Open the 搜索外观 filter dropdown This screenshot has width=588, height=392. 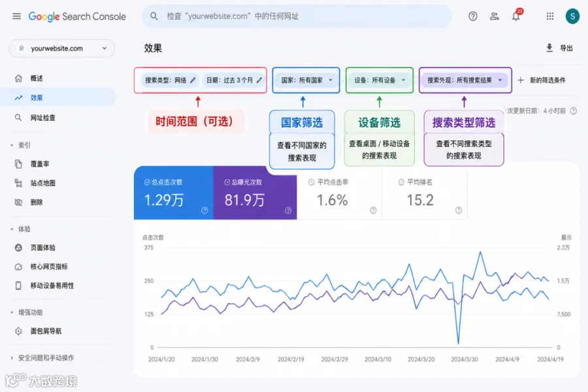[465, 80]
